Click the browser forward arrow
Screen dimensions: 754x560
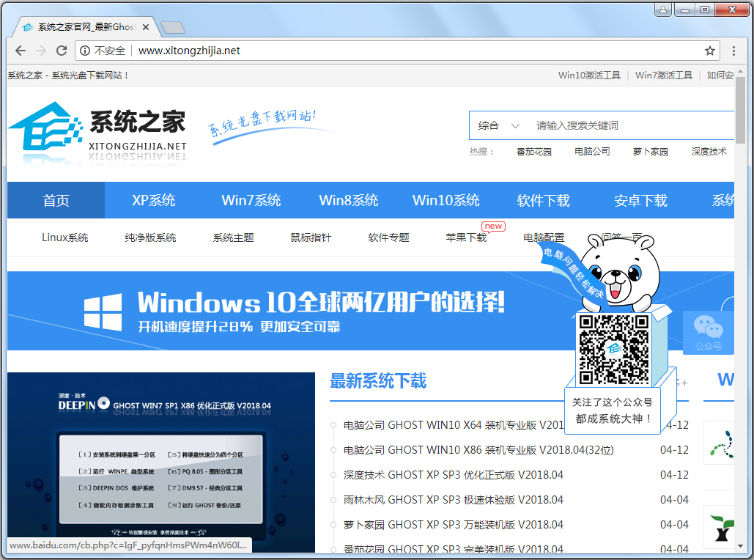click(41, 51)
